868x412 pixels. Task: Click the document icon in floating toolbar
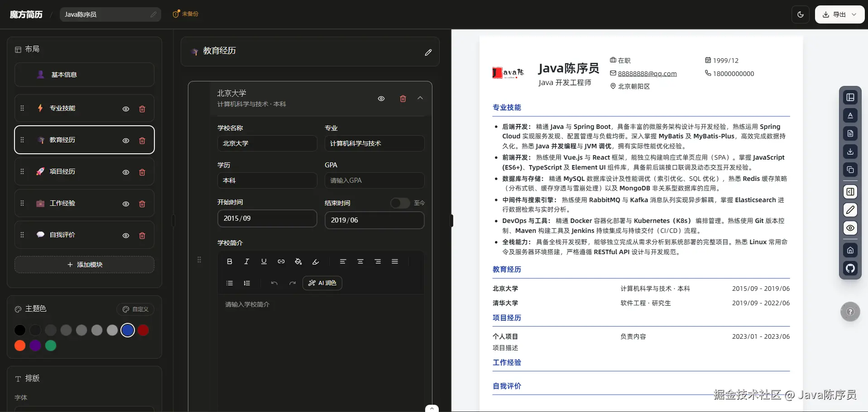point(850,133)
